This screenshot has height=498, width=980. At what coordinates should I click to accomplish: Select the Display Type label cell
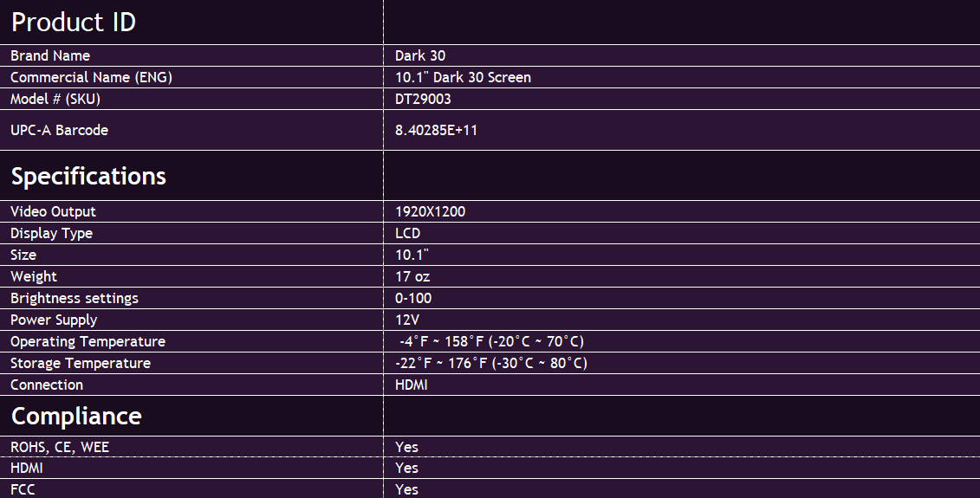191,233
